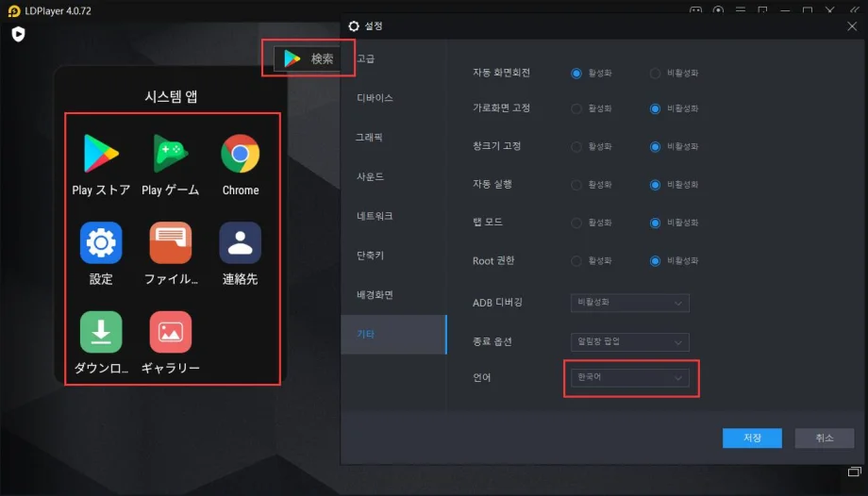Cancel with the 취소 button
Screen dimensions: 868x496
click(x=825, y=438)
